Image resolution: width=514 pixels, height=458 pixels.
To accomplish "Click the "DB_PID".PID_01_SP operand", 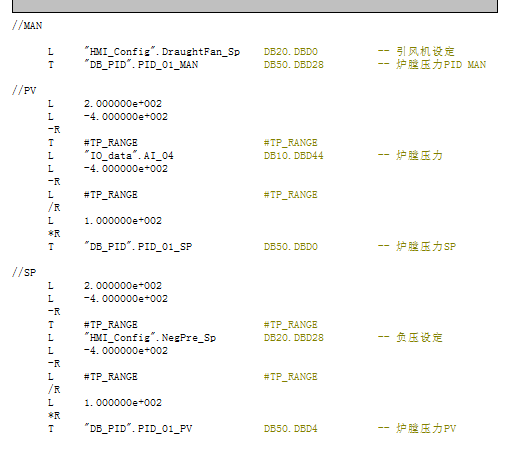I will coord(138,247).
